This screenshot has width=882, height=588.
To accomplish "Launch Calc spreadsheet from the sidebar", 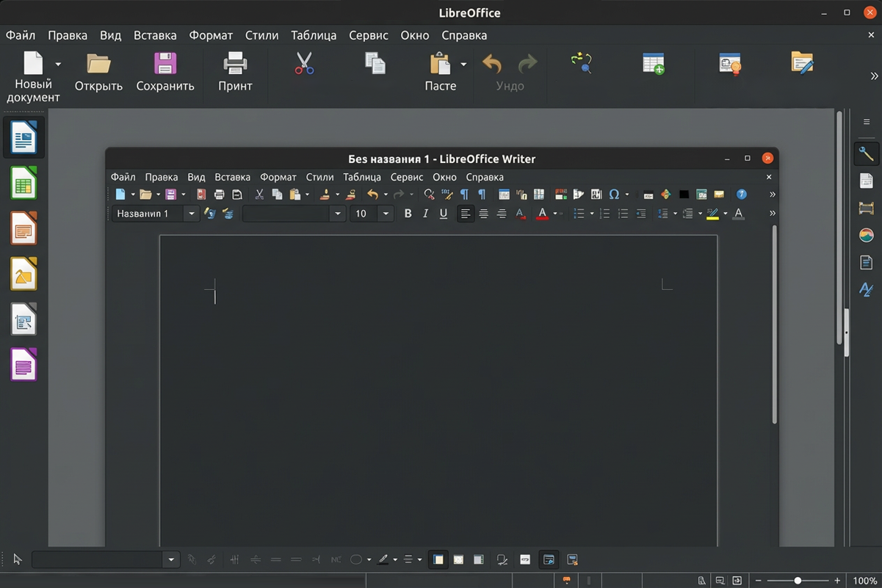I will [x=24, y=183].
